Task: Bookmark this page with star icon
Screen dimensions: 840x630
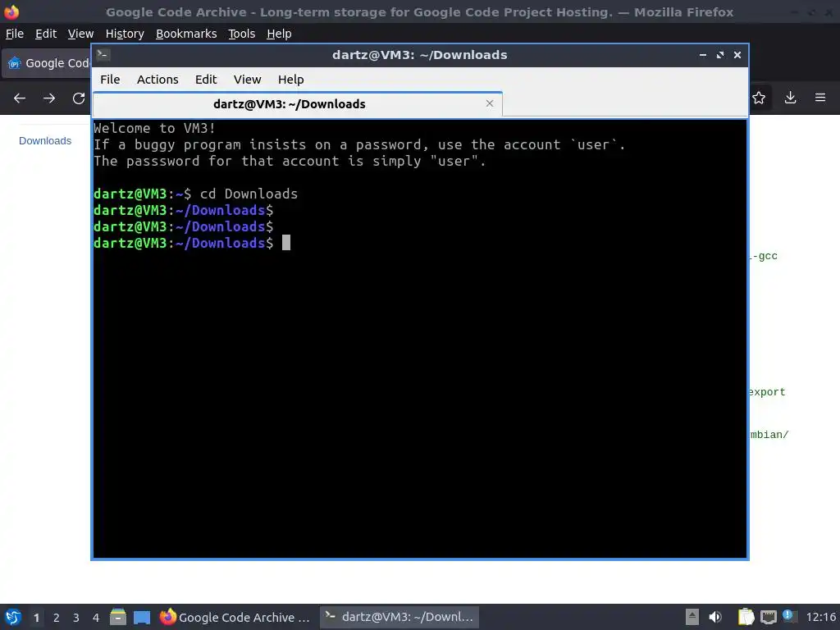Action: [x=759, y=98]
